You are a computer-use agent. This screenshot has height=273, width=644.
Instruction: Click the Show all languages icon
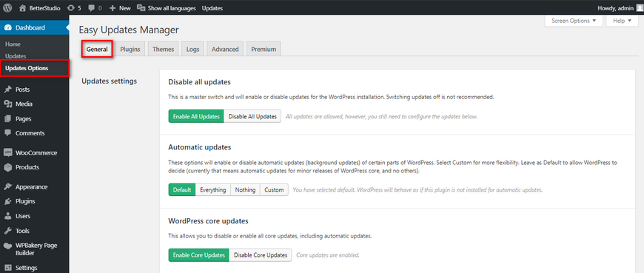[x=141, y=8]
